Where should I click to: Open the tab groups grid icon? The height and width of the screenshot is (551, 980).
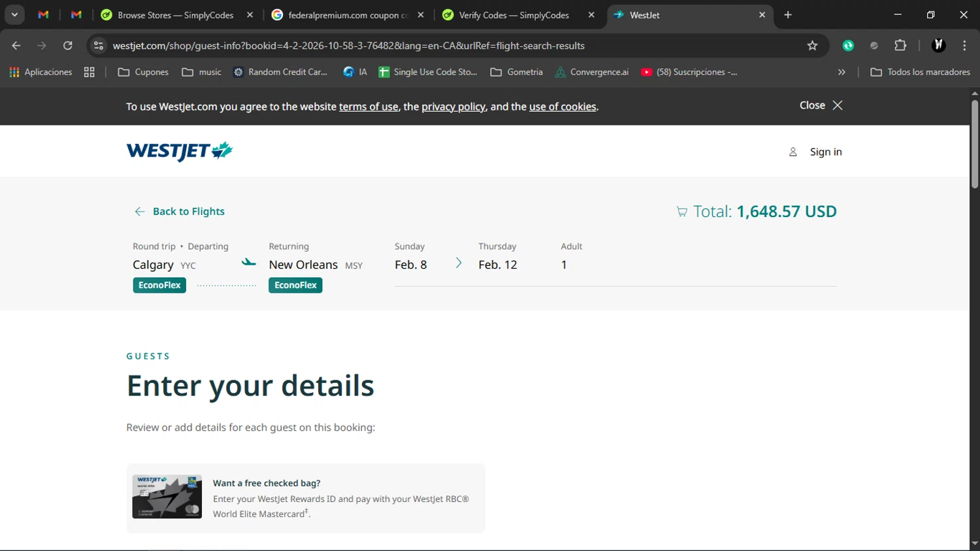pyautogui.click(x=90, y=72)
